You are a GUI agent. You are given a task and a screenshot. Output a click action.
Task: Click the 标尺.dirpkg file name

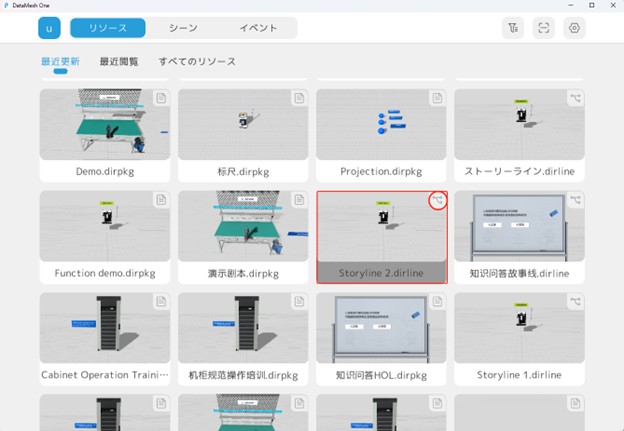coord(243,172)
